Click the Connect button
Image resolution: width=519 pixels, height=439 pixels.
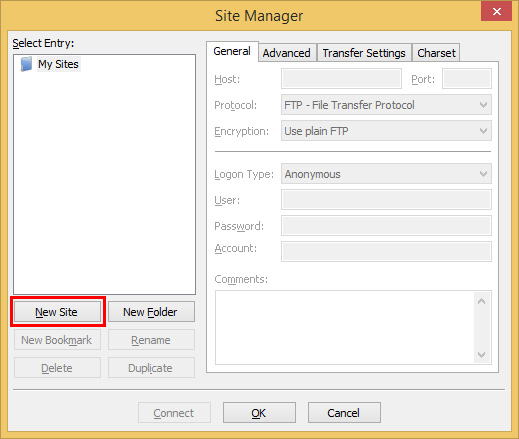coord(174,413)
